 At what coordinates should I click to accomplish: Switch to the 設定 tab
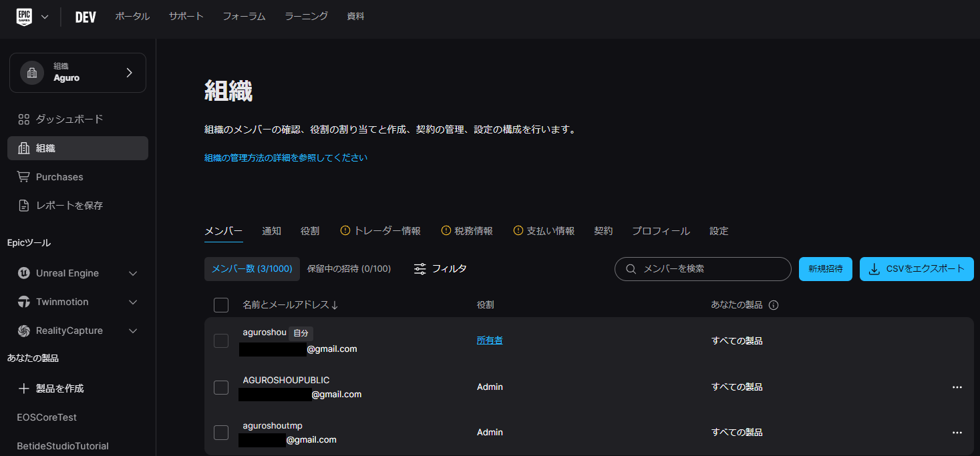[719, 230]
